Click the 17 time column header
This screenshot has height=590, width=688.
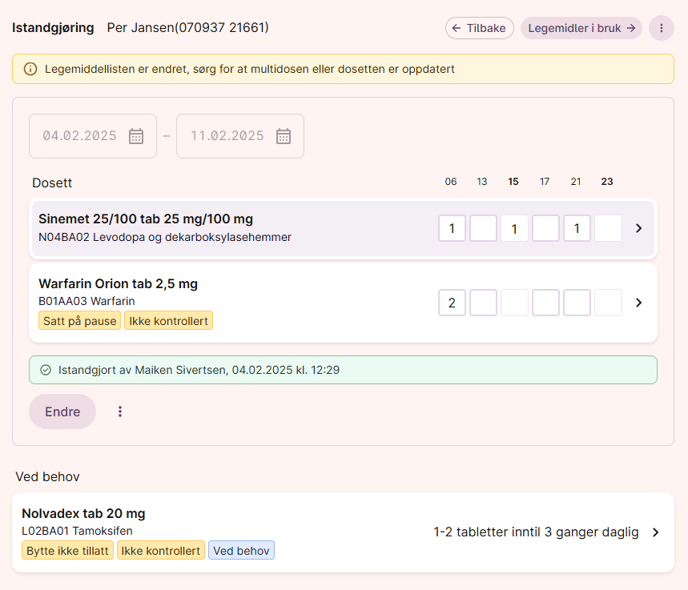[545, 182]
